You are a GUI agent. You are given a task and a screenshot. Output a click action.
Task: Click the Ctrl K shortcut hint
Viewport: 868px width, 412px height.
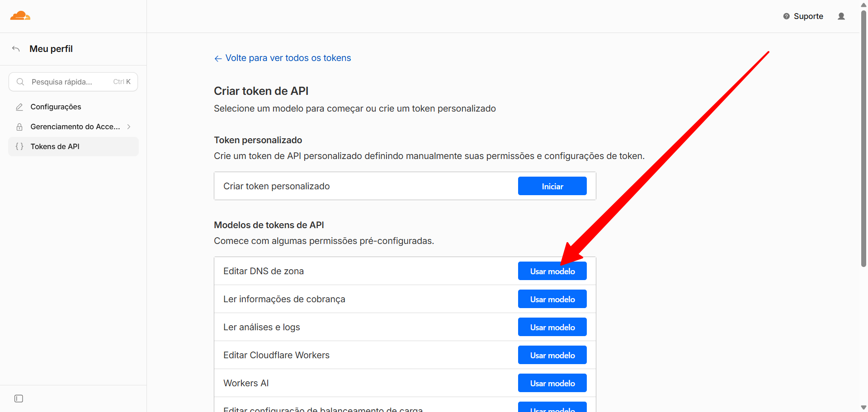click(x=122, y=82)
